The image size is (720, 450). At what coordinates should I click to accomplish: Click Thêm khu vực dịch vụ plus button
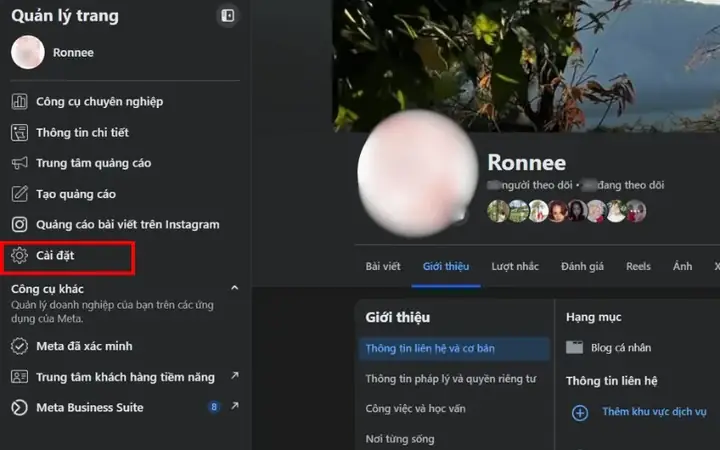coord(580,412)
